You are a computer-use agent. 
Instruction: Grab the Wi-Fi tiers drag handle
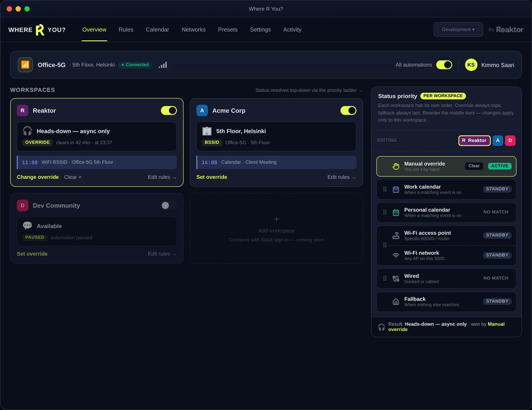[x=385, y=245]
